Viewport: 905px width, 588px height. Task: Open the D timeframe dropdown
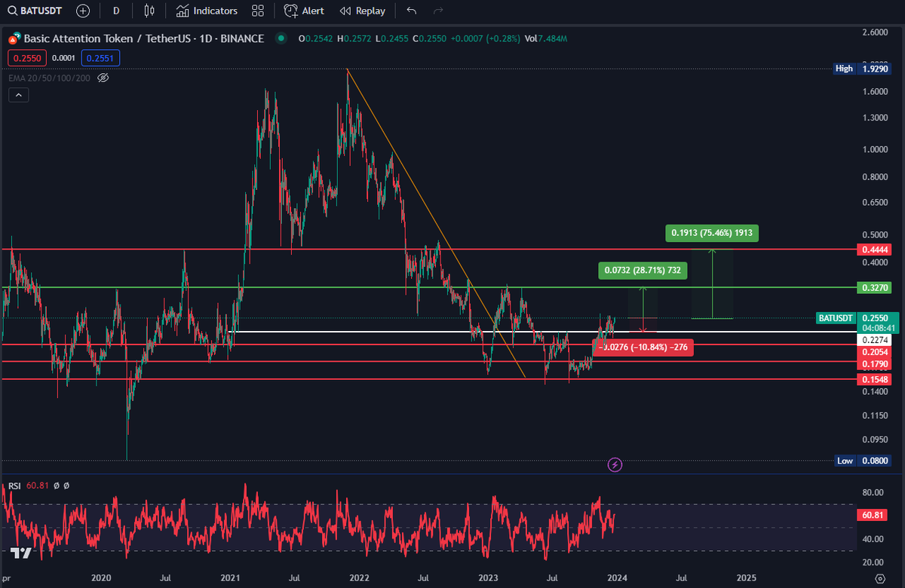(x=115, y=11)
